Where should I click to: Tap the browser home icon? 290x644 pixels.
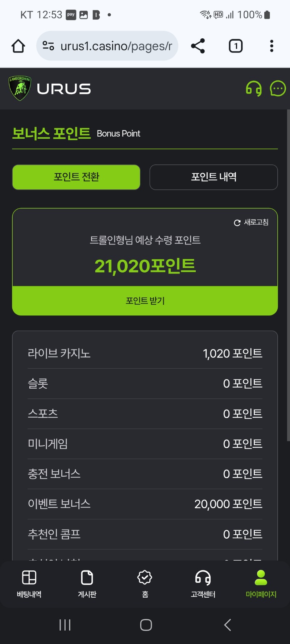coord(18,46)
